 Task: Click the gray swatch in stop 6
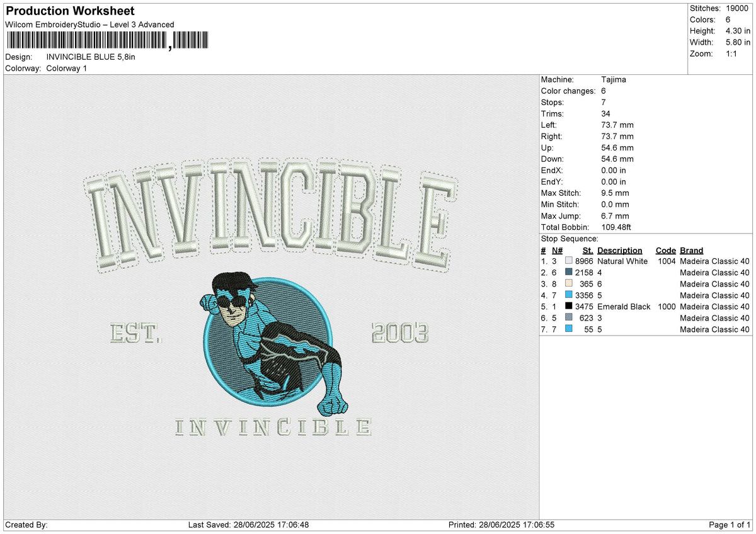(569, 317)
